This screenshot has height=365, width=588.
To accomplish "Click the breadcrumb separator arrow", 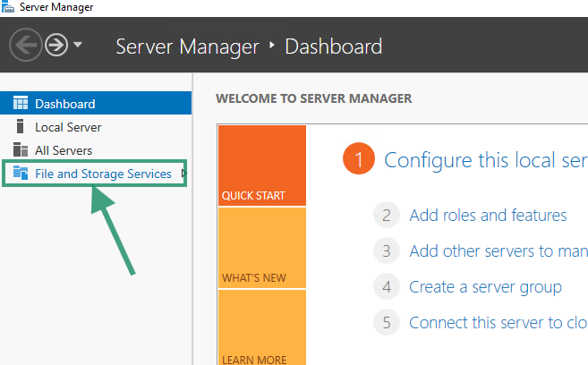I will (272, 46).
